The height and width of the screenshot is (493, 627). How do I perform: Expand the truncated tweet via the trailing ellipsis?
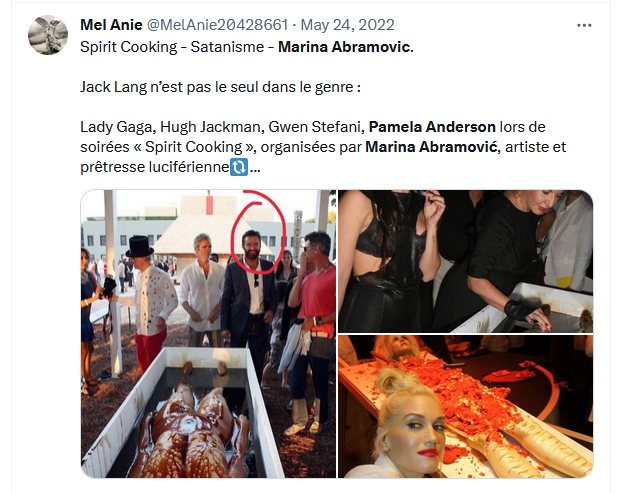click(x=255, y=168)
